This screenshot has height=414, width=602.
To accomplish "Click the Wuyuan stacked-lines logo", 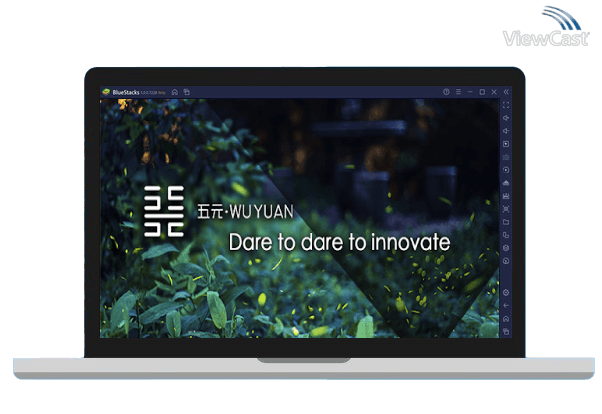I will coord(164,211).
